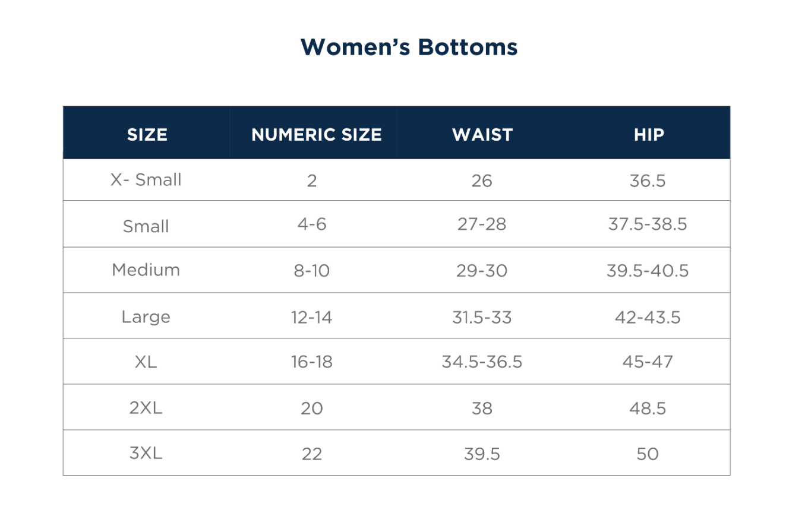Image resolution: width=808 pixels, height=532 pixels.
Task: Select the Small size label
Action: point(146,226)
